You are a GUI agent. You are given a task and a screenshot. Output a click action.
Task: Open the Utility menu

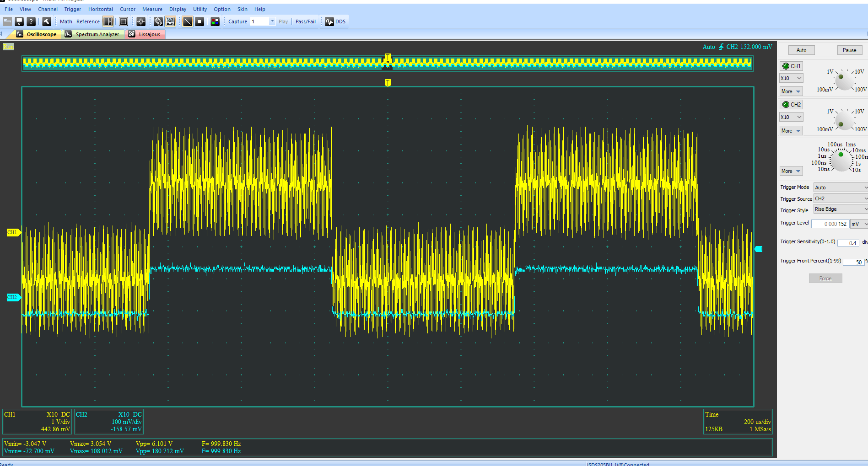tap(200, 9)
